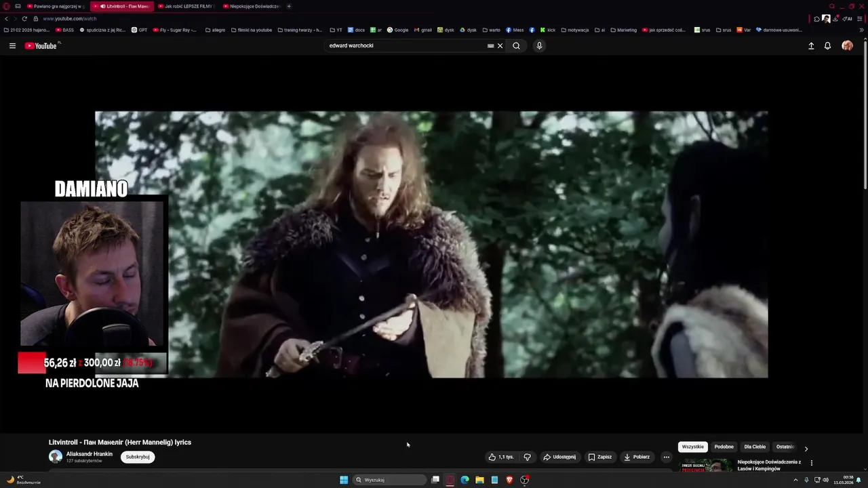Viewport: 868px width, 488px height.
Task: Go back in browser history
Action: [x=6, y=19]
